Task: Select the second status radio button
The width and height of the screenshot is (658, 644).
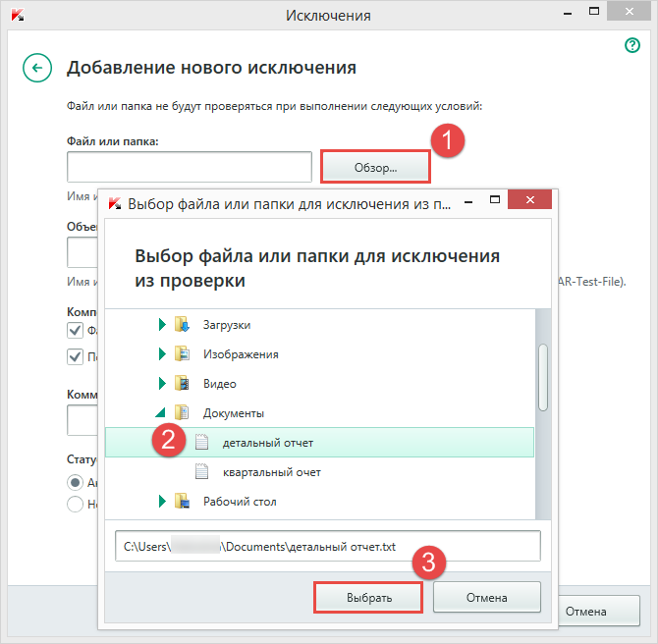Action: point(75,504)
